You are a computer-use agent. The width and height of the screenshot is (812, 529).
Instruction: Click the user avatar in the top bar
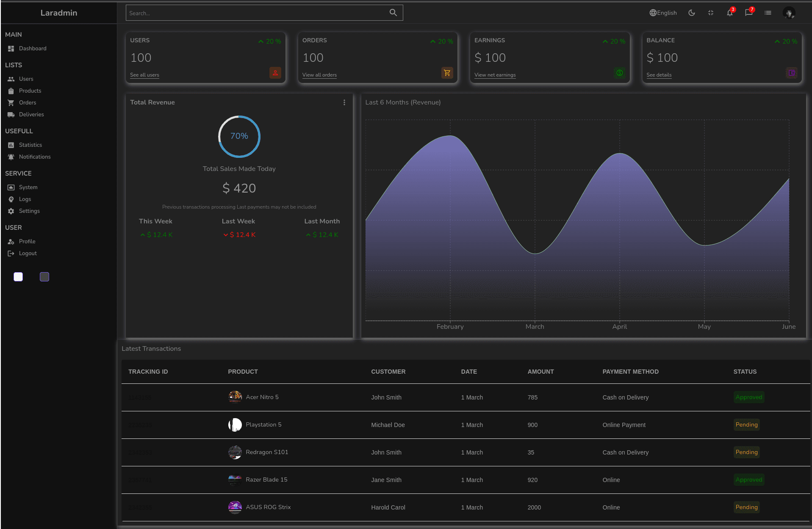click(x=789, y=13)
